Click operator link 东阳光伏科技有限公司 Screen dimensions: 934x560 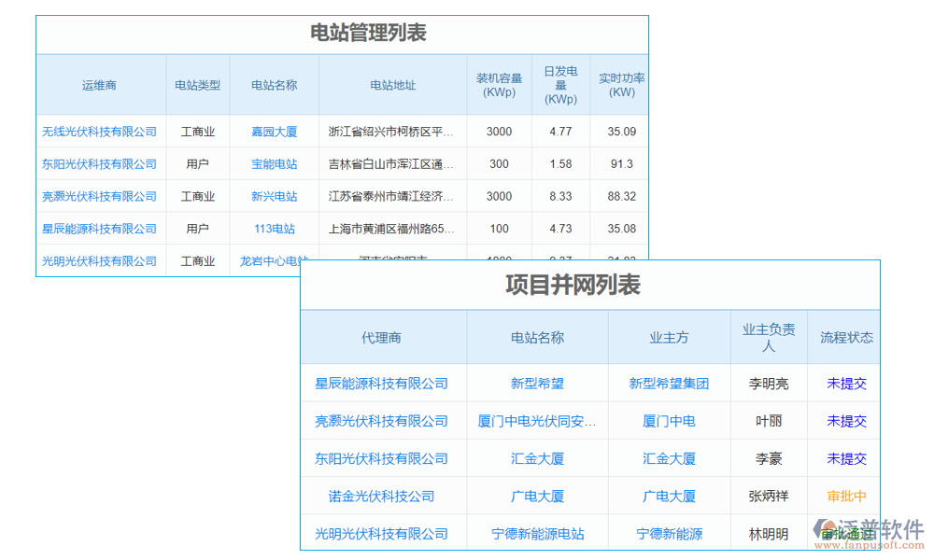100,163
